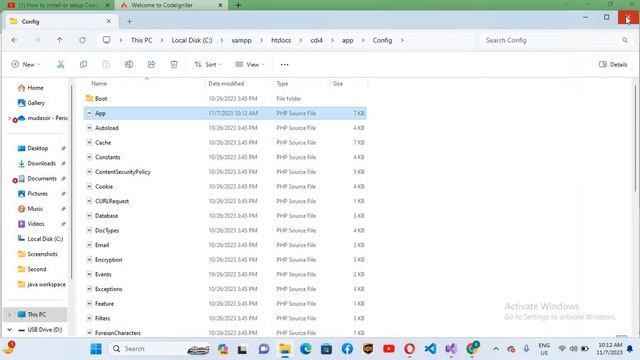This screenshot has width=640, height=360.
Task: Select the Database file row
Action: coord(225,216)
